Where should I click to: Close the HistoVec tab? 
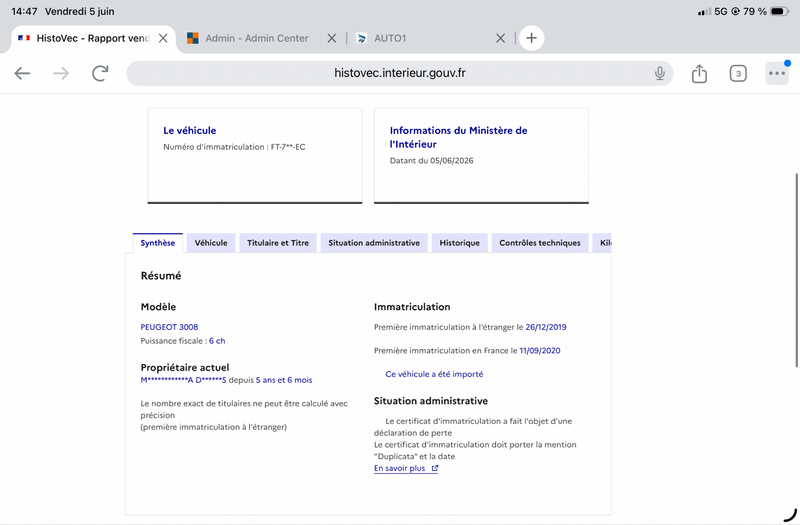[163, 38]
